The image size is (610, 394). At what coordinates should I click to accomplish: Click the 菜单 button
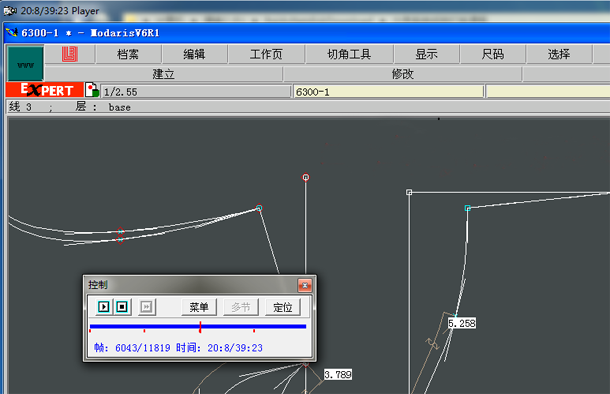[x=199, y=307]
